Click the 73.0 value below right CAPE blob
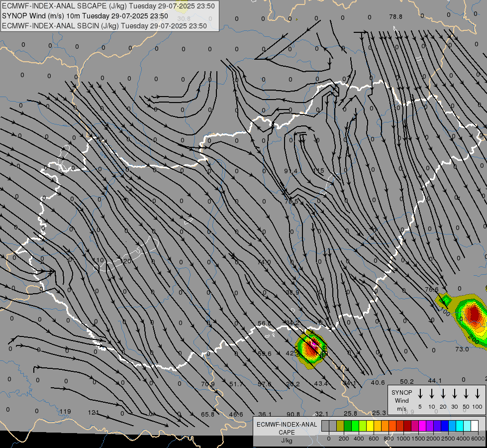The image size is (487, 448). 462,349
